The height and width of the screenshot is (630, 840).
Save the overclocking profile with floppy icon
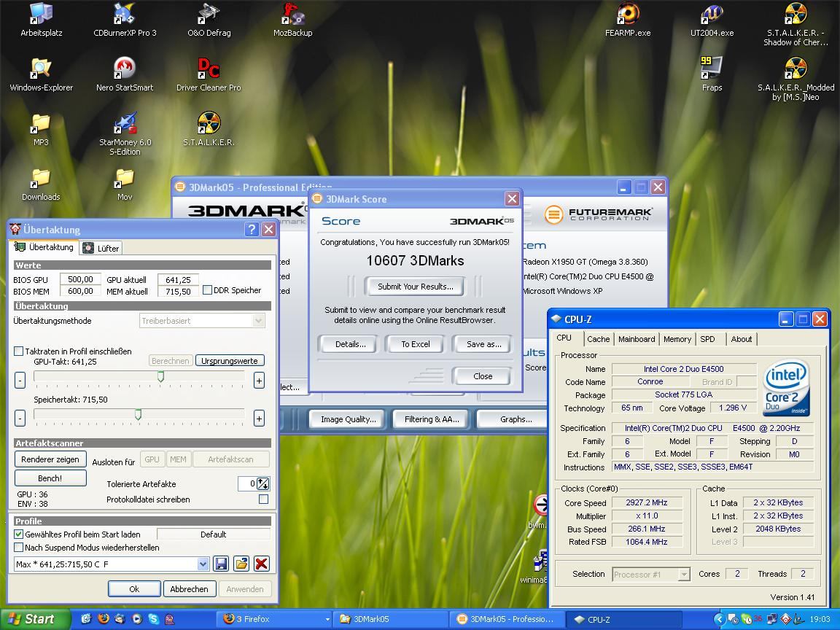[221, 564]
